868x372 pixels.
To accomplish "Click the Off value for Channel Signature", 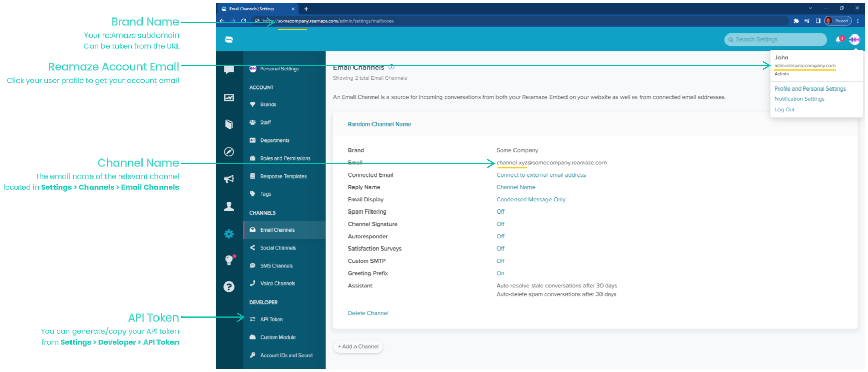I will [x=500, y=224].
